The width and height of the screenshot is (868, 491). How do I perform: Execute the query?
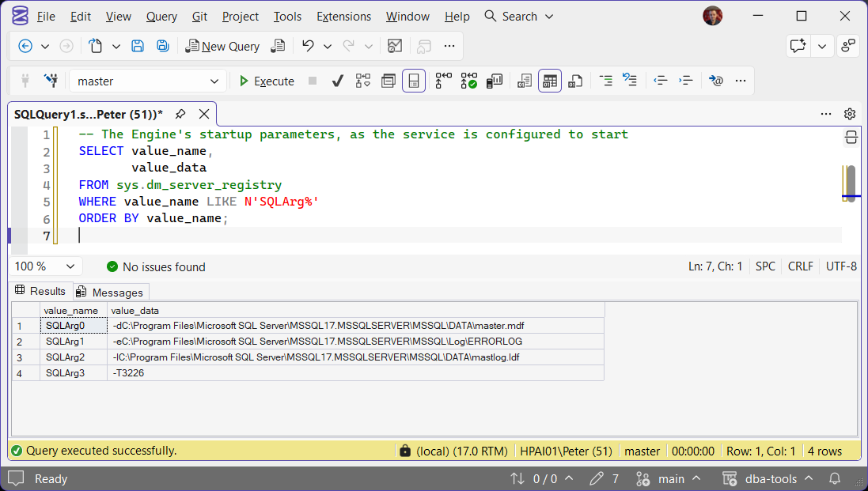pyautogui.click(x=267, y=81)
